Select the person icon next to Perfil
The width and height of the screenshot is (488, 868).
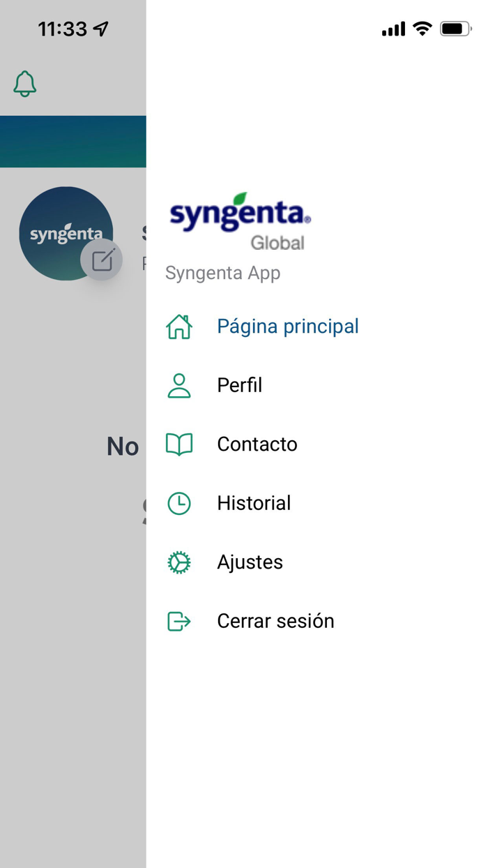(x=179, y=385)
